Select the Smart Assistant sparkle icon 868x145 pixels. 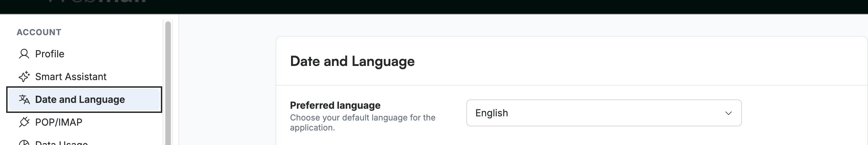[x=24, y=77]
